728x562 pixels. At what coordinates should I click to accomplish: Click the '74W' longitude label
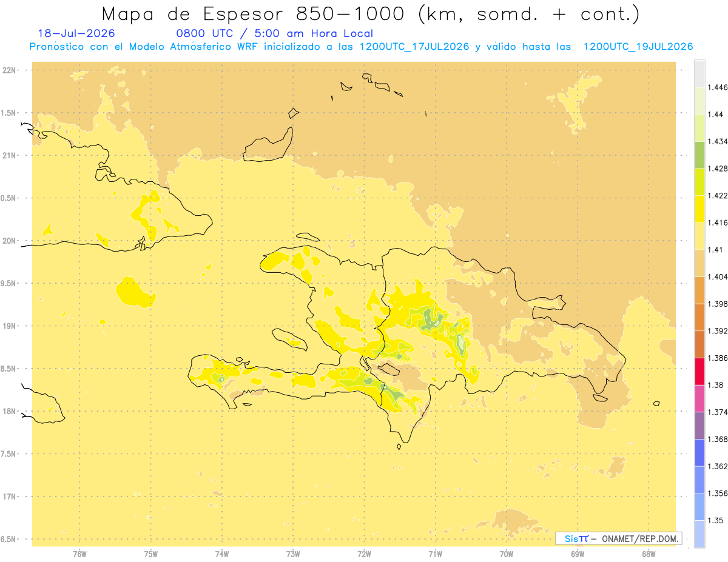222,554
